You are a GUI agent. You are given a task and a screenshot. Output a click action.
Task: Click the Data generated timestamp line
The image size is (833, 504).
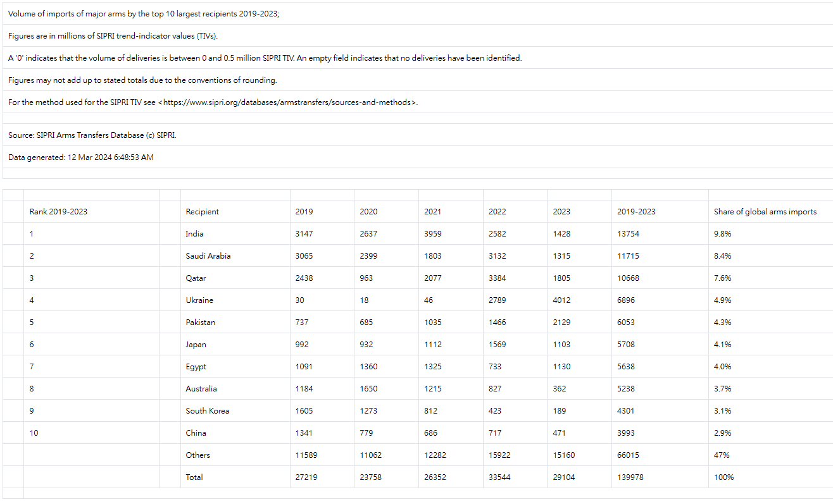tap(81, 157)
